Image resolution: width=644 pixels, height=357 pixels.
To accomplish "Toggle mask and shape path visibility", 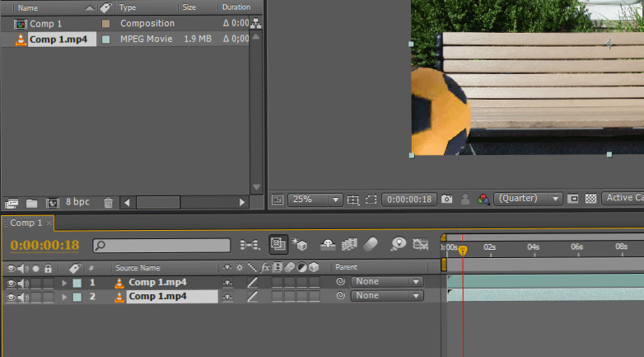I will (x=371, y=200).
